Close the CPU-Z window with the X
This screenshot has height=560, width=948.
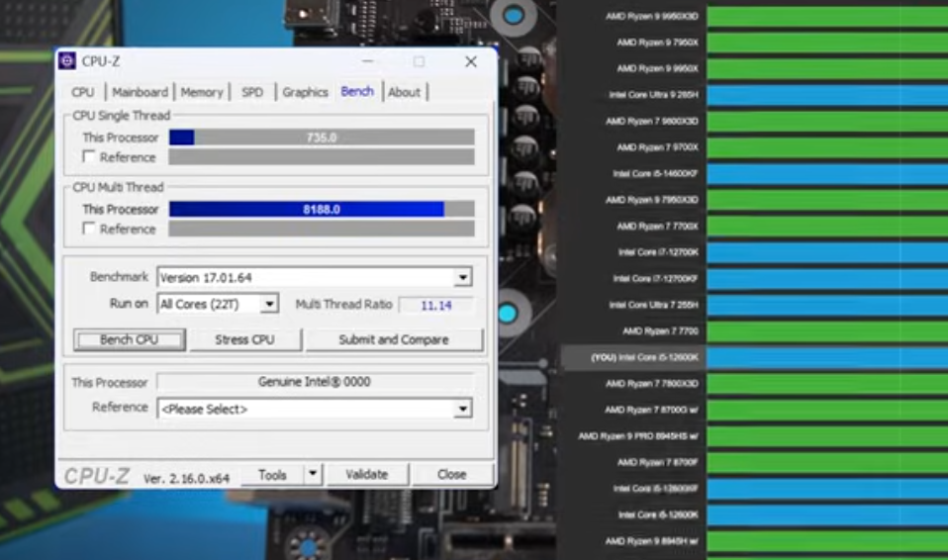tap(470, 61)
